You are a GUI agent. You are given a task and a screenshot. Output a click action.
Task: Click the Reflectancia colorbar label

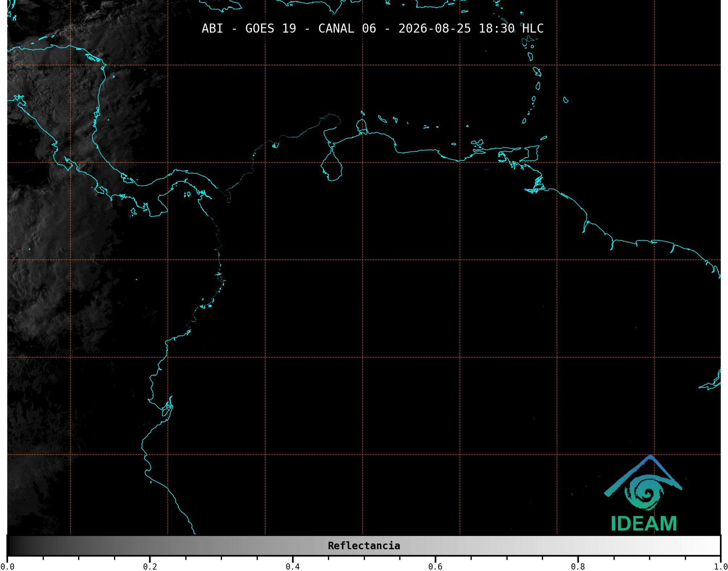tap(364, 546)
